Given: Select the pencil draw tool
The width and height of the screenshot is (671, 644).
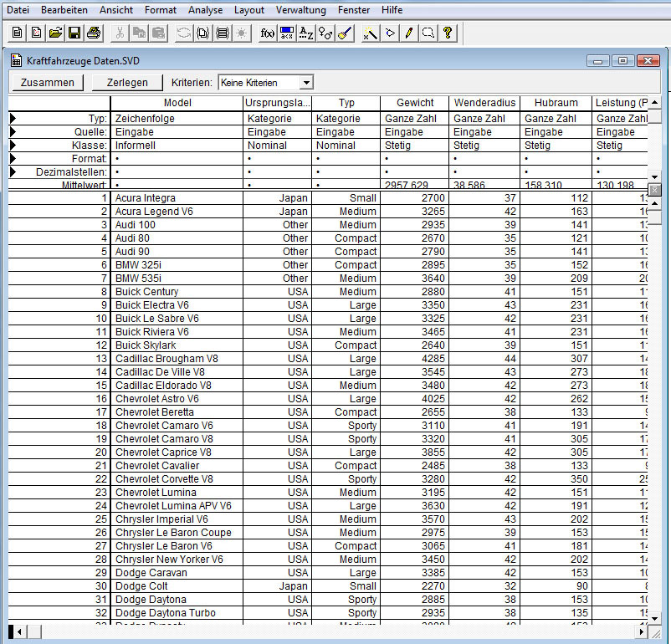Looking at the screenshot, I should tap(408, 33).
